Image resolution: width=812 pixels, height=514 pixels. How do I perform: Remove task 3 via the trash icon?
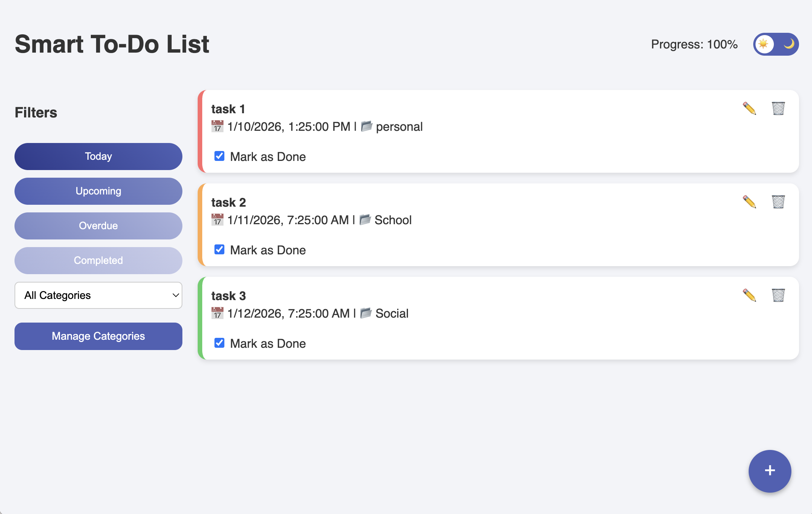click(778, 296)
